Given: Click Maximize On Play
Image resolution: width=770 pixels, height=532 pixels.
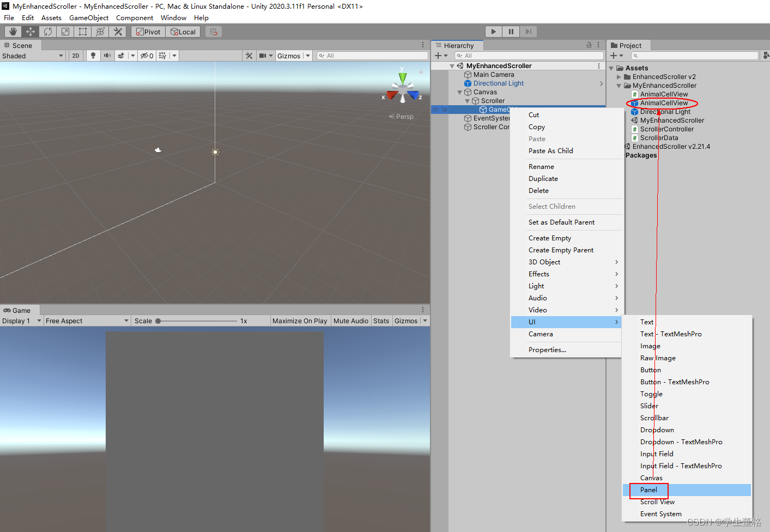Looking at the screenshot, I should click(x=300, y=321).
